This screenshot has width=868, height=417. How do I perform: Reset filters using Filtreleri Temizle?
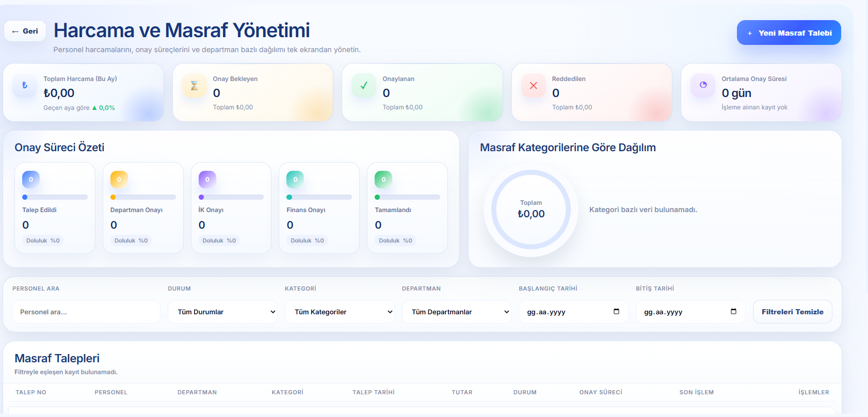click(x=793, y=312)
